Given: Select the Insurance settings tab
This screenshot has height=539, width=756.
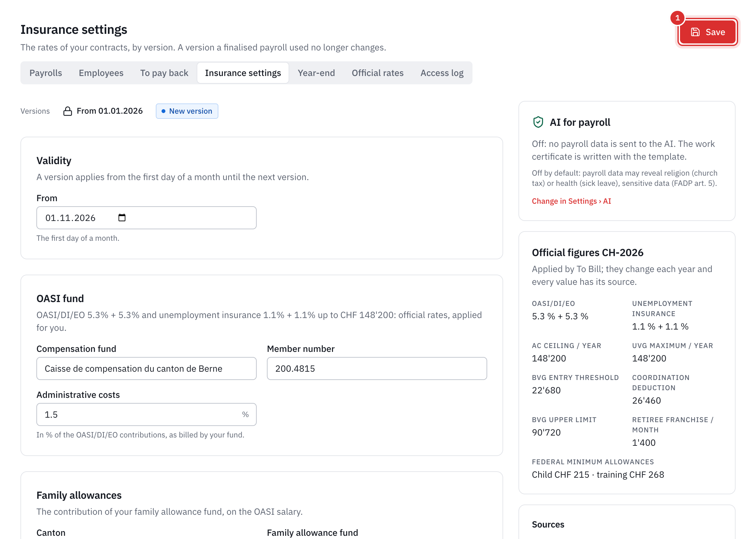Looking at the screenshot, I should pos(243,73).
